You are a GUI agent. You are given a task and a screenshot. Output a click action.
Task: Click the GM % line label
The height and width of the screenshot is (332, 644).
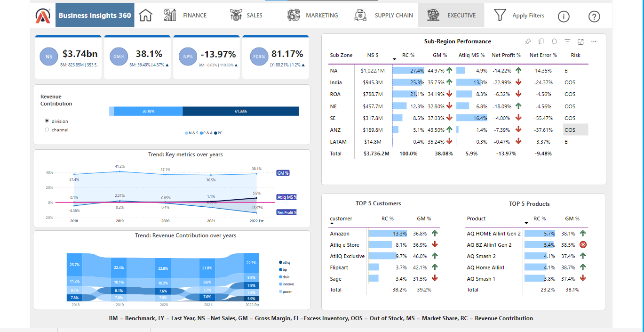tap(283, 173)
